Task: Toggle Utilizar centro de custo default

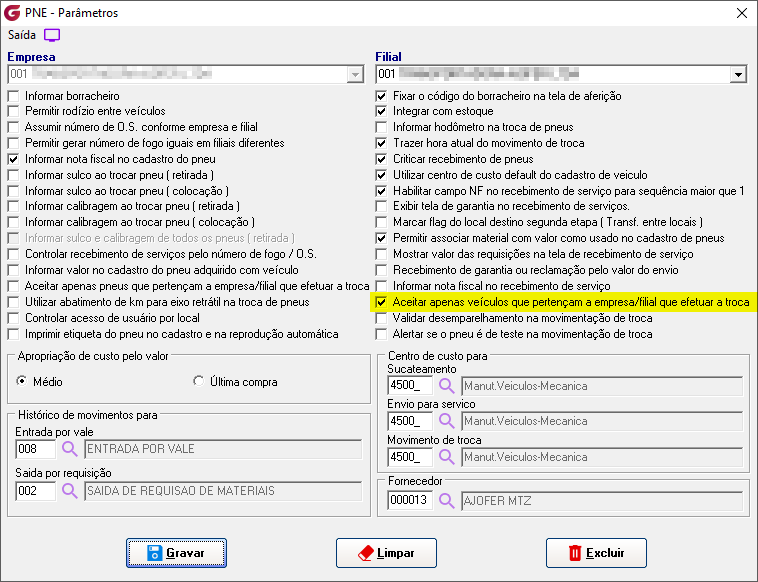Action: [x=381, y=175]
